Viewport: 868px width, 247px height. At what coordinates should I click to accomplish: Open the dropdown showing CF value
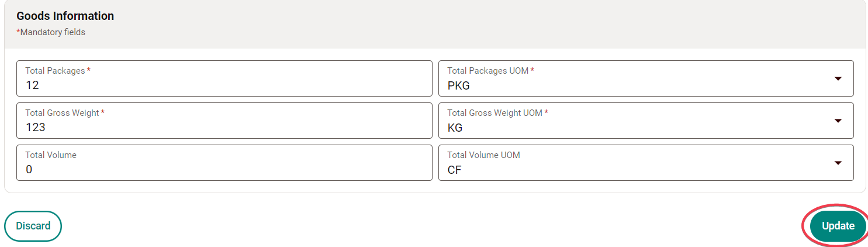pyautogui.click(x=637, y=170)
